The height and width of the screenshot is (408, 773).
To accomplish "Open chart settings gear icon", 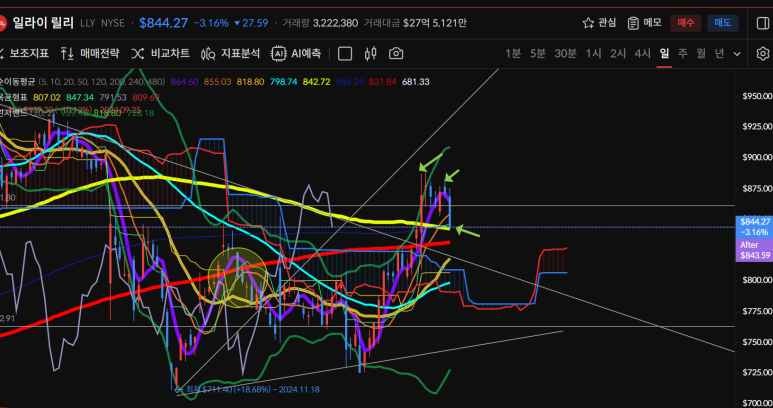I will point(763,53).
